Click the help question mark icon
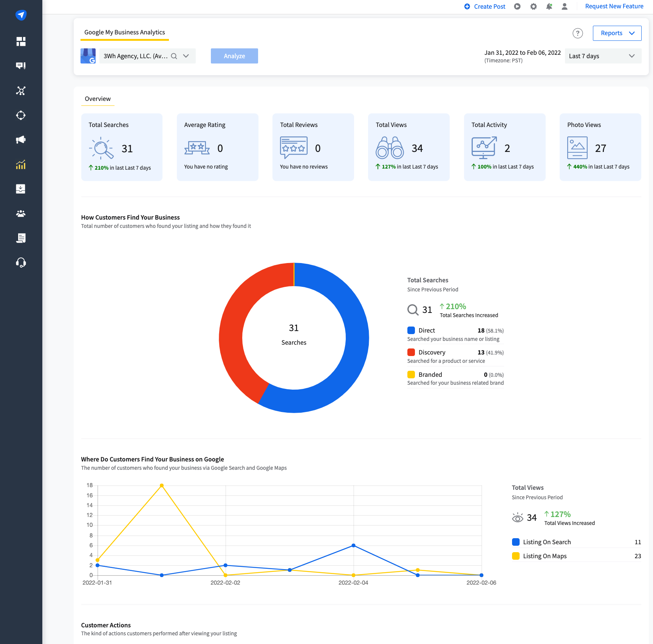This screenshot has width=653, height=644. (577, 33)
